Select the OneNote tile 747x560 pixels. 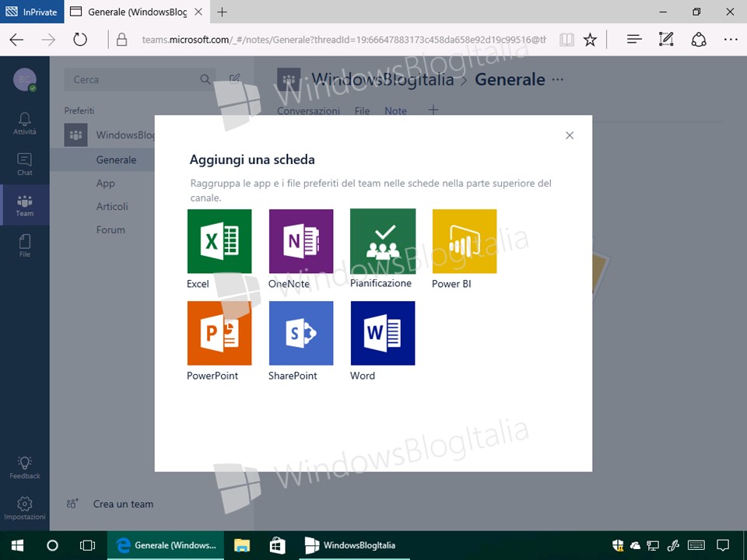tap(301, 241)
